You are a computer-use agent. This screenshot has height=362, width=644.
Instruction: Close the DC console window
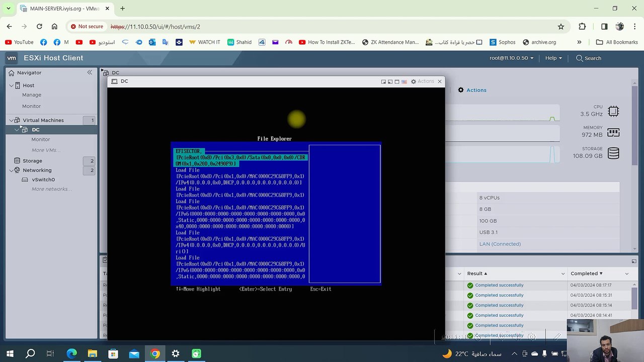tap(440, 81)
